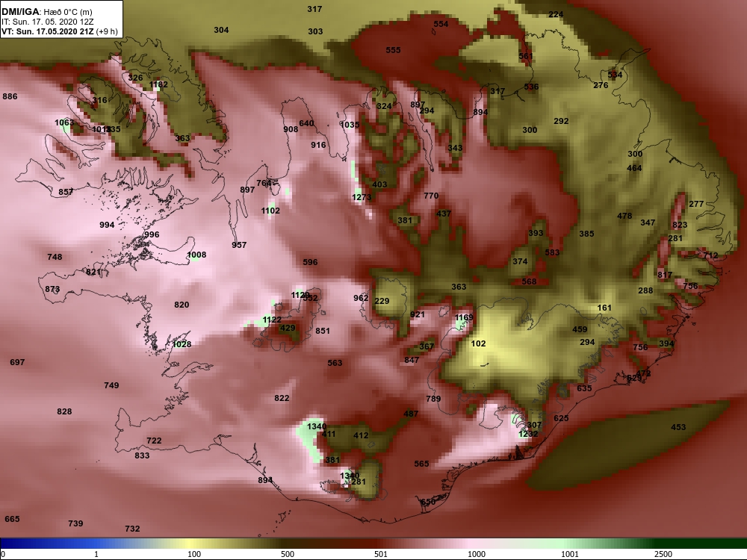Image resolution: width=747 pixels, height=560 pixels.
Task: Click the map value '823'
Action: click(x=680, y=225)
